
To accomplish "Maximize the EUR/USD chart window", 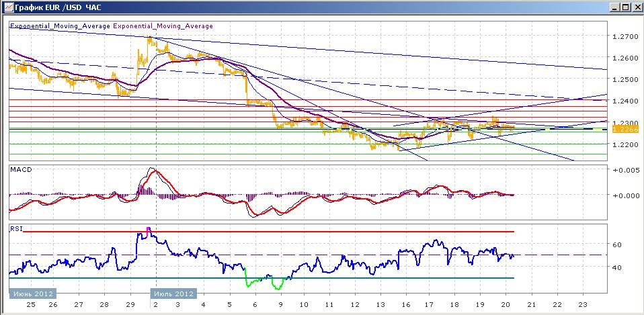I will click(x=625, y=7).
